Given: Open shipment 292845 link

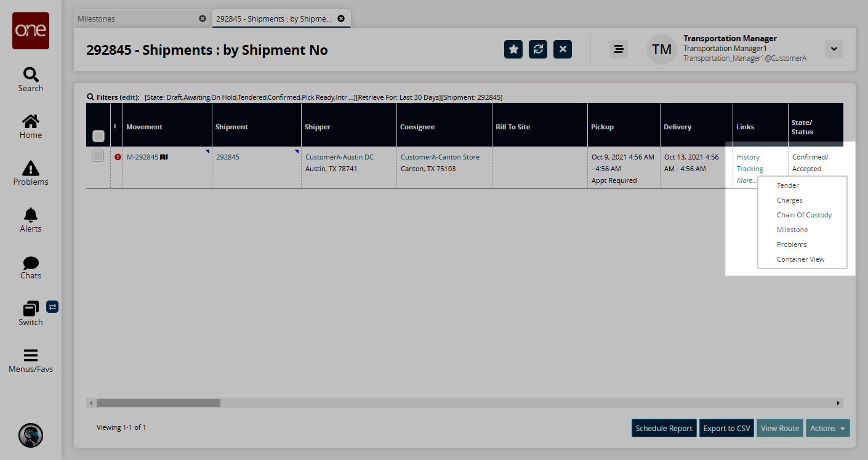Looking at the screenshot, I should tap(228, 157).
